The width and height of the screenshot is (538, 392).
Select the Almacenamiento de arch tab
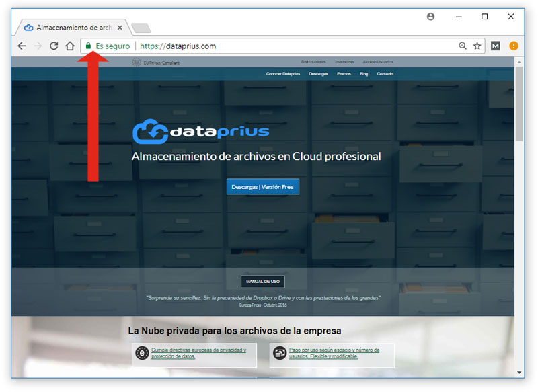coord(73,28)
